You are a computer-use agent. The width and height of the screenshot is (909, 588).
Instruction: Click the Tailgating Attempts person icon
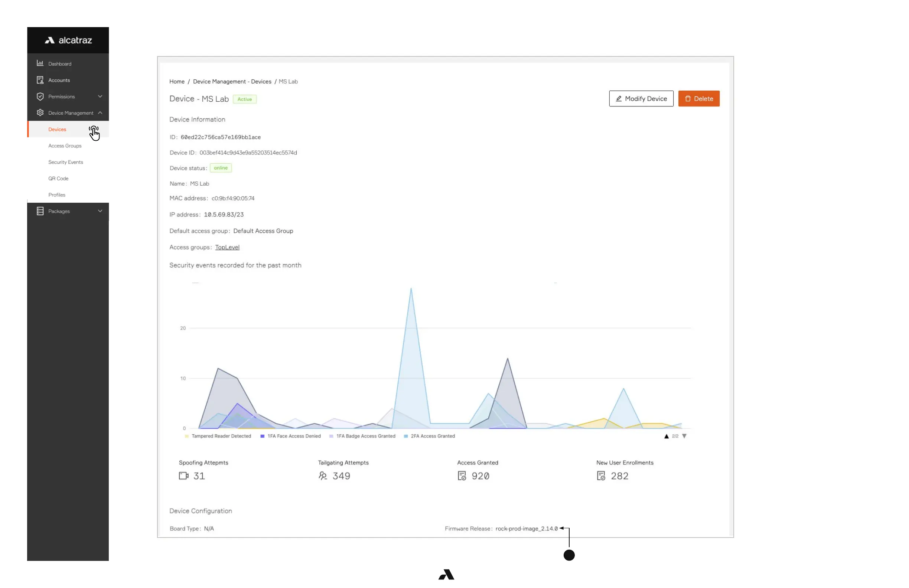tap(323, 476)
